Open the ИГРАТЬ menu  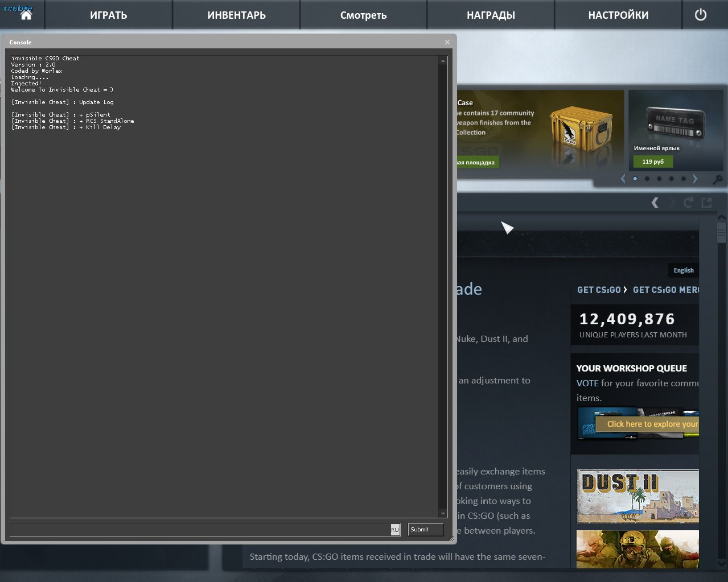pyautogui.click(x=108, y=15)
